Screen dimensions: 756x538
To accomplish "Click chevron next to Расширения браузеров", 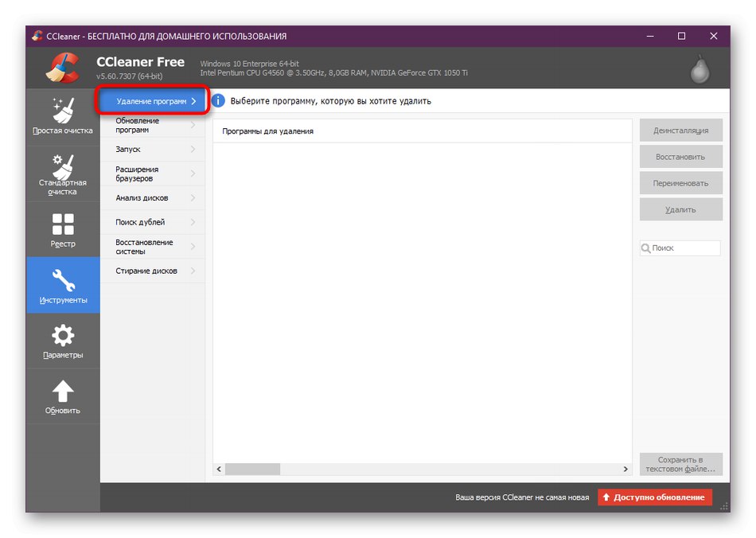I will click(193, 173).
